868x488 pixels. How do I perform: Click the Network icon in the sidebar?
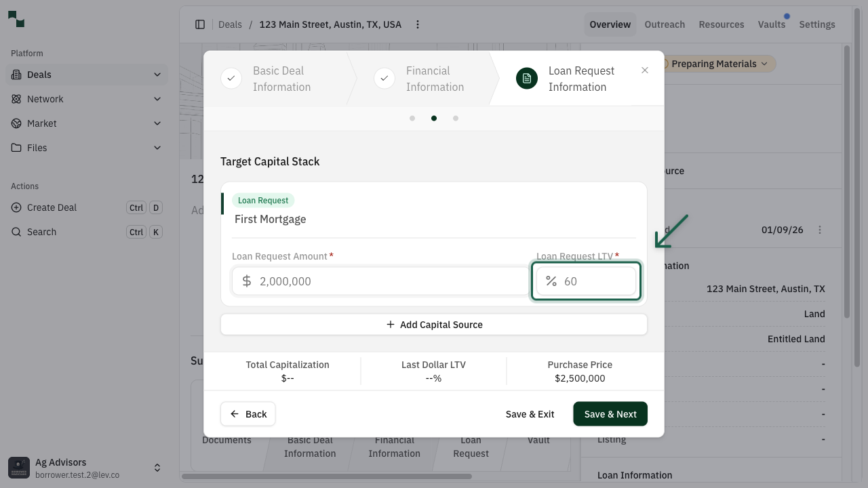(x=15, y=99)
